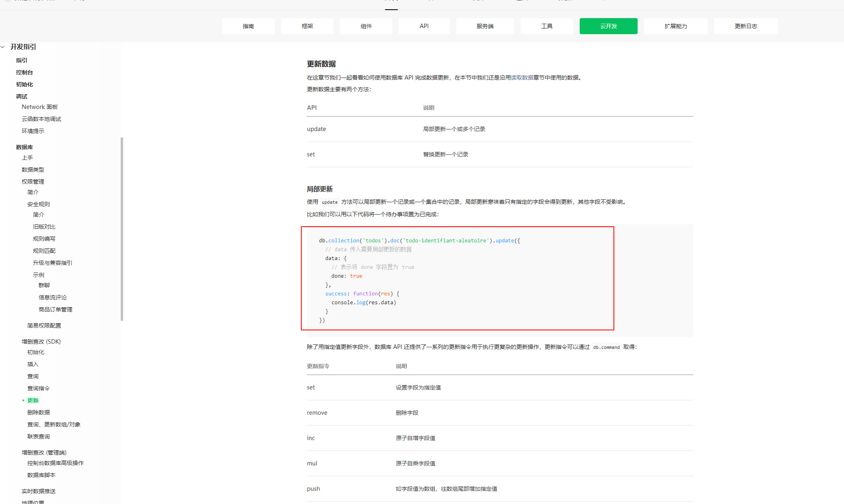Go to the 服务端 tab
This screenshot has width=844, height=504.
coord(485,26)
